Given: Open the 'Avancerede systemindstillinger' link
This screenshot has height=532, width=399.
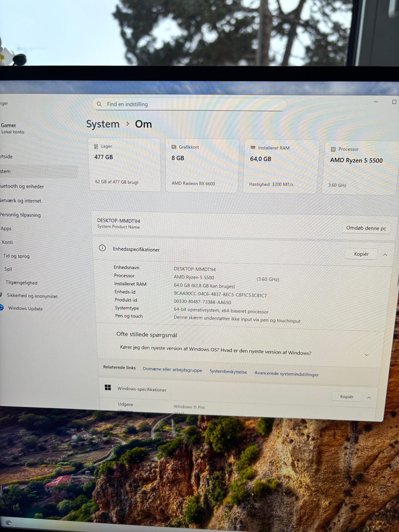Looking at the screenshot, I should click(x=286, y=374).
